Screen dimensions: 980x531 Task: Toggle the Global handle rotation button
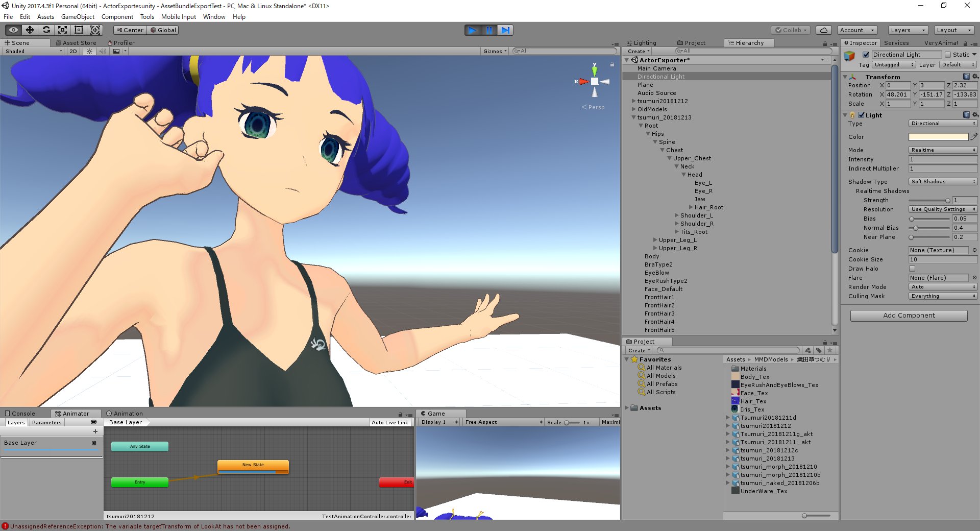click(163, 30)
